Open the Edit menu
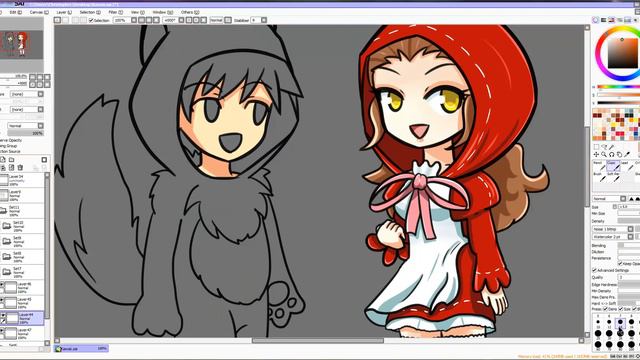This screenshot has width=640, height=360. coord(16,12)
